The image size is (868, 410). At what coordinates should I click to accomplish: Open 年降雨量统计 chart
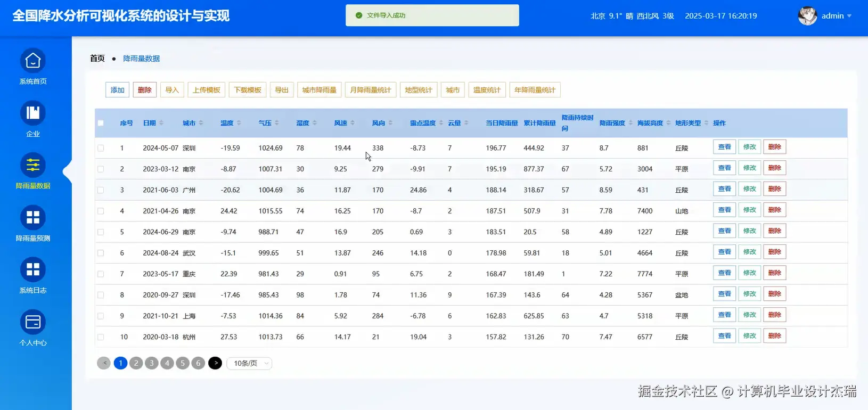pos(535,90)
